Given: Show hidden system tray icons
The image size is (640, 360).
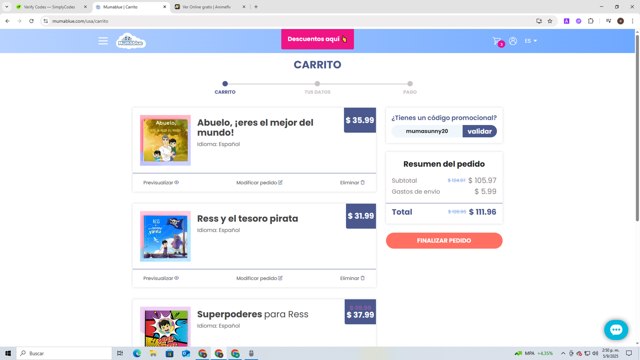Looking at the screenshot, I should point(563,353).
